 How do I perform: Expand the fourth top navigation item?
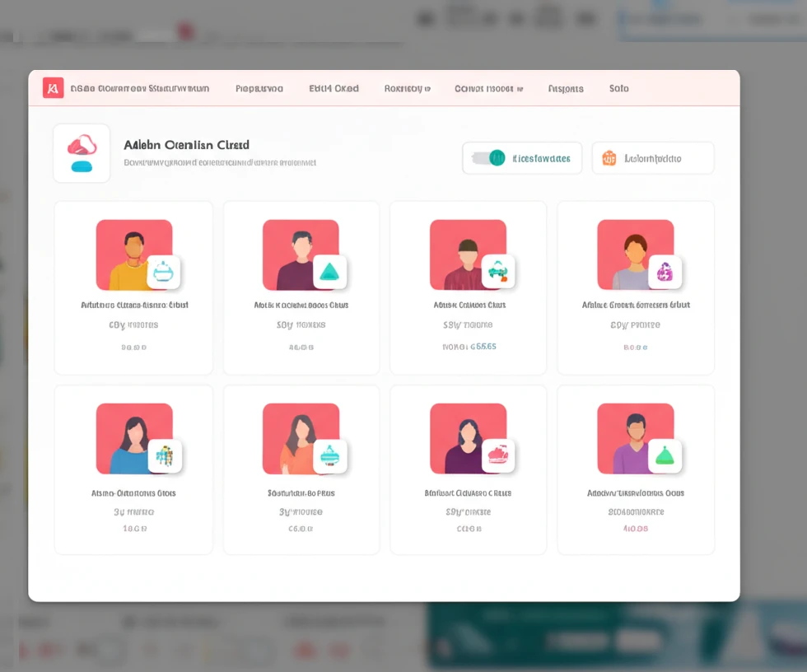(407, 88)
